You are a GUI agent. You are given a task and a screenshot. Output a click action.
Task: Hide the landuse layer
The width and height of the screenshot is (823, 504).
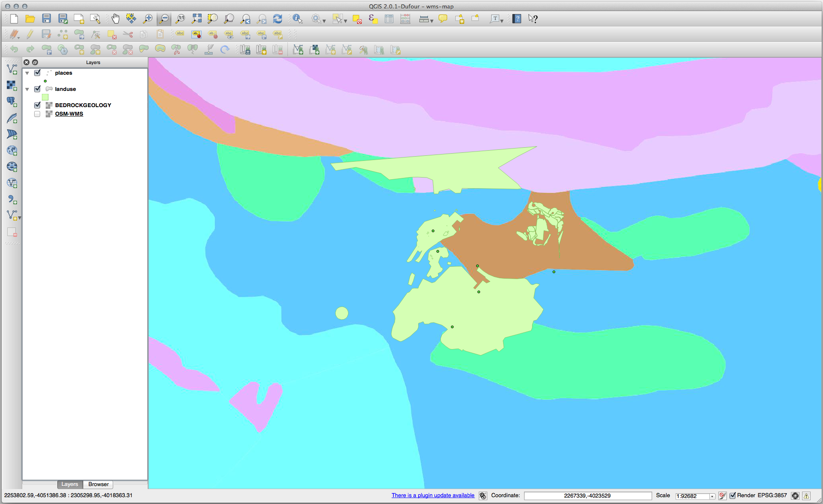pos(38,89)
